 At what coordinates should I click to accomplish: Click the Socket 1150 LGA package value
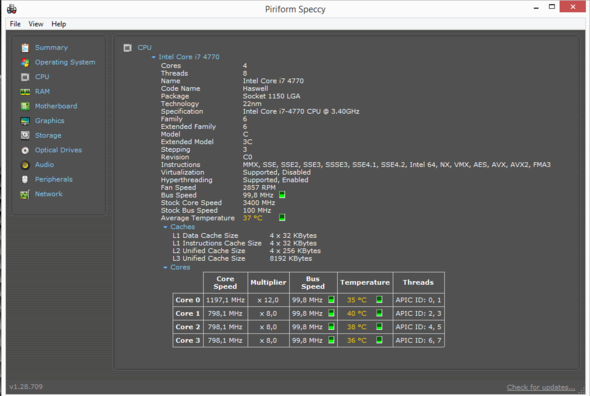(x=272, y=96)
